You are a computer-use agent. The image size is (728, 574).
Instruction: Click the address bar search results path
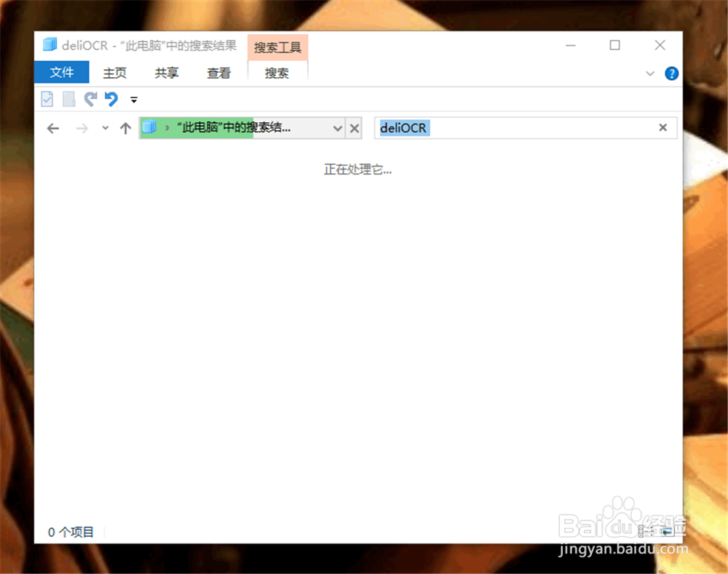click(x=234, y=127)
